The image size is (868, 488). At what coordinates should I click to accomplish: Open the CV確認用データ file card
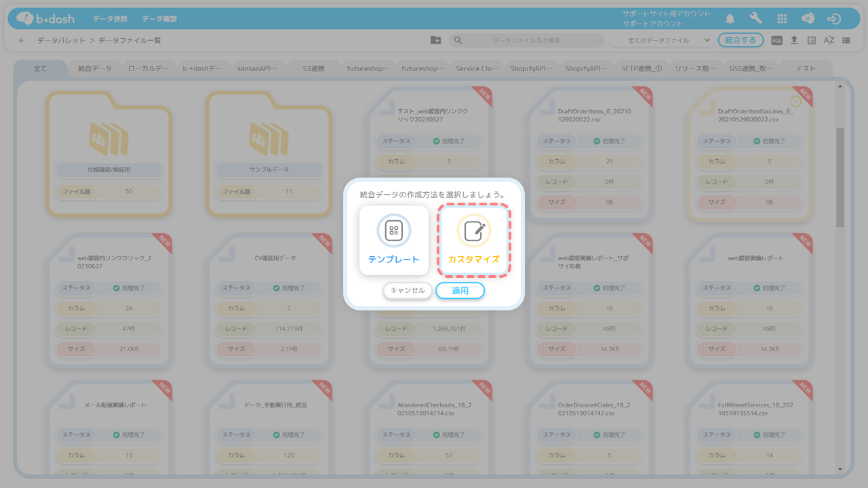click(269, 302)
